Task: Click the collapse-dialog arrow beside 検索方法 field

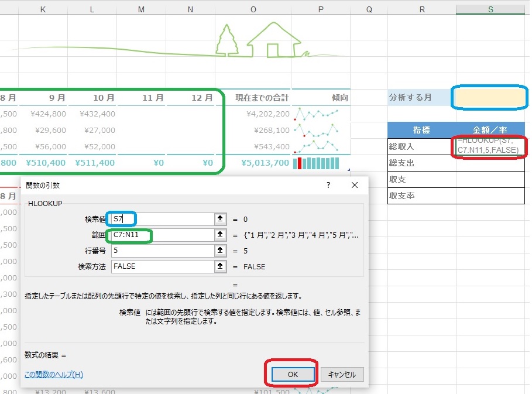Action: (x=220, y=266)
